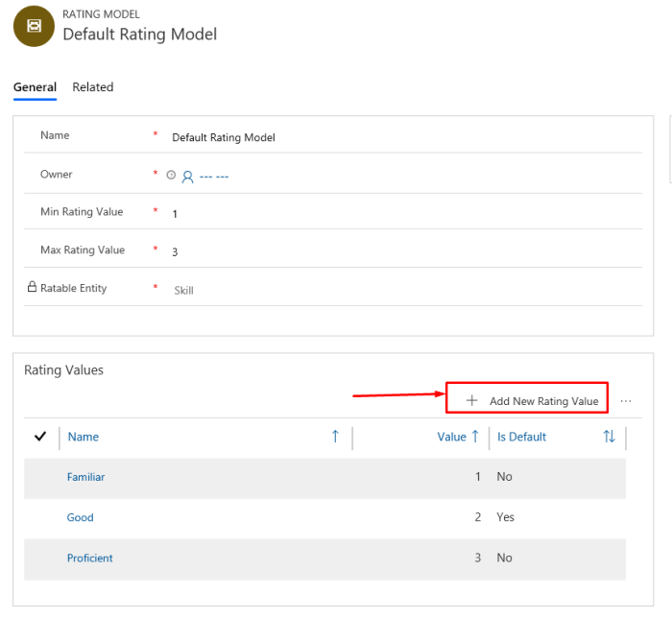The height and width of the screenshot is (618, 672).
Task: Click the Owner user icon
Action: click(187, 177)
